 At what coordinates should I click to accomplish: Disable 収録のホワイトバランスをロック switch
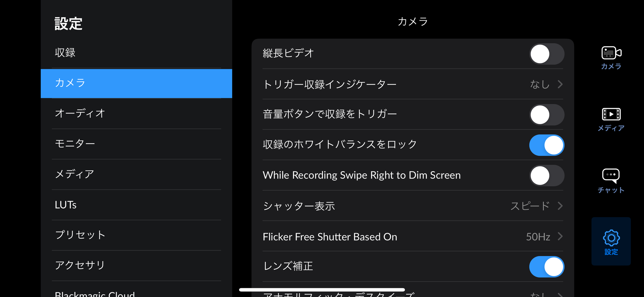coord(547,145)
